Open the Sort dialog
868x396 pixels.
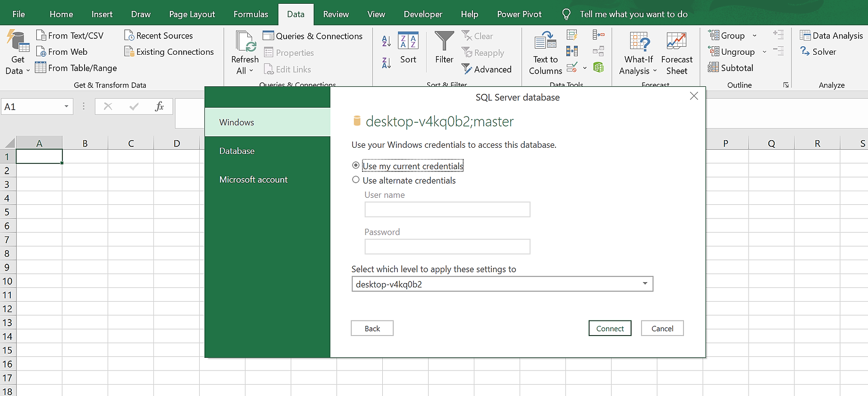point(408,47)
